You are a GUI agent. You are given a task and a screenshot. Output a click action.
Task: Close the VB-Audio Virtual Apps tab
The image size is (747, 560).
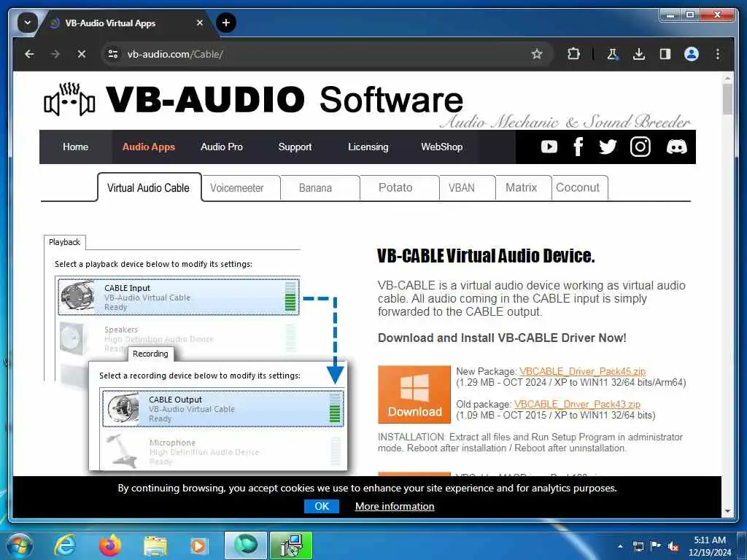point(200,23)
